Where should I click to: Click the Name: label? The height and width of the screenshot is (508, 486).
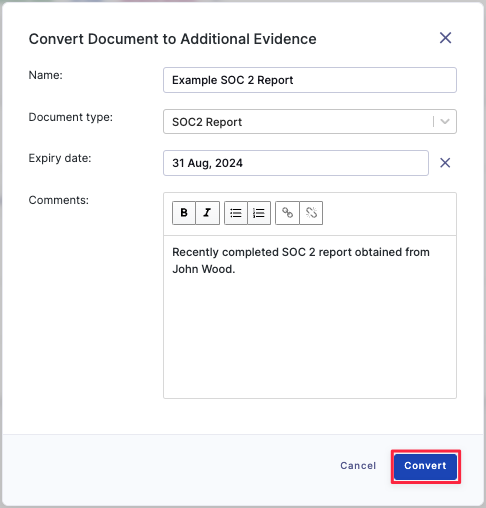pos(46,75)
